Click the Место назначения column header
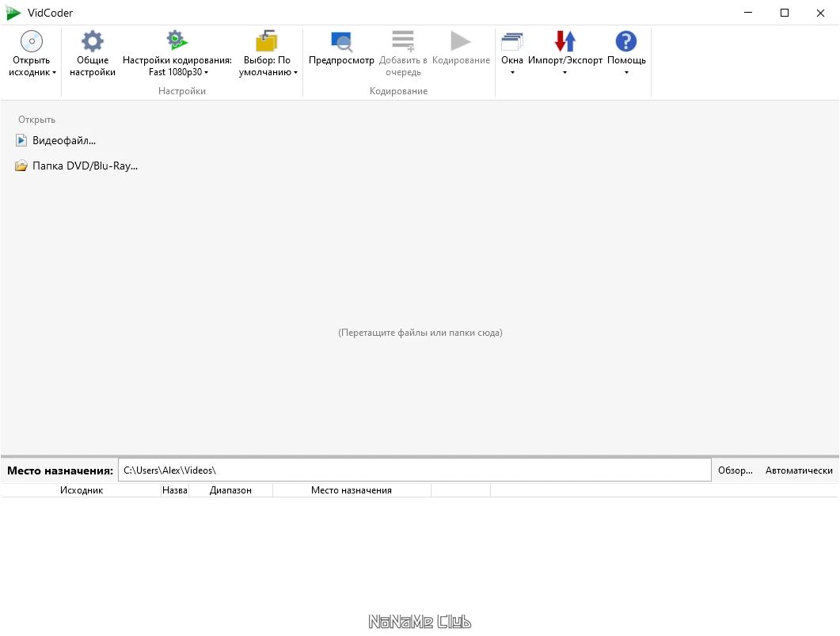Image resolution: width=840 pixels, height=636 pixels. point(352,489)
